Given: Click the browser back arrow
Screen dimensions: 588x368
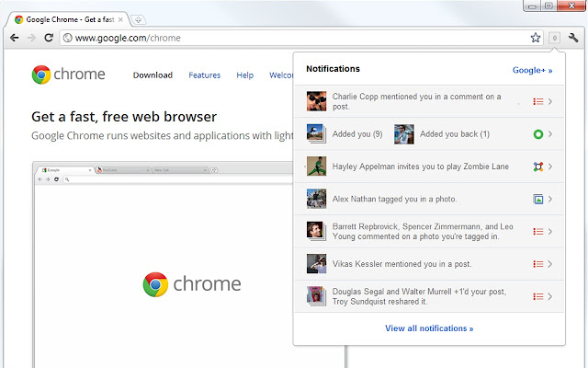Looking at the screenshot, I should pos(15,38).
